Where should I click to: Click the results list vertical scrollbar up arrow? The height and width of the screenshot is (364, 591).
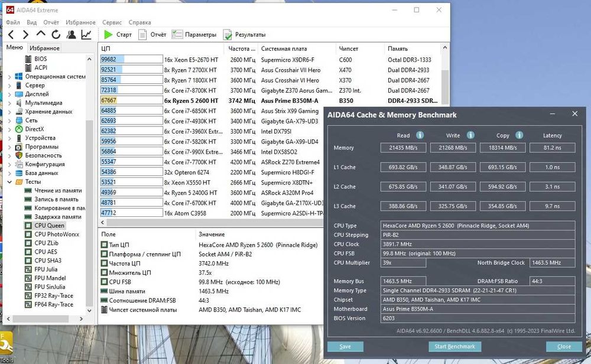coord(445,48)
